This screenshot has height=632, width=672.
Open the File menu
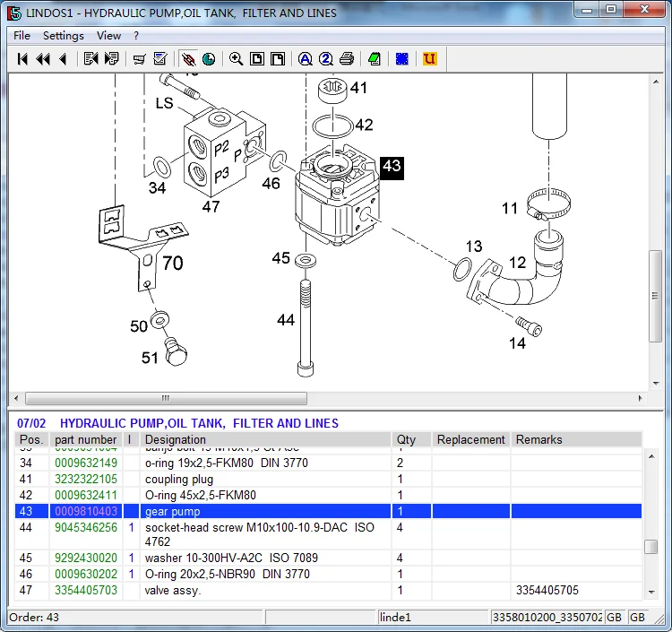click(x=22, y=36)
